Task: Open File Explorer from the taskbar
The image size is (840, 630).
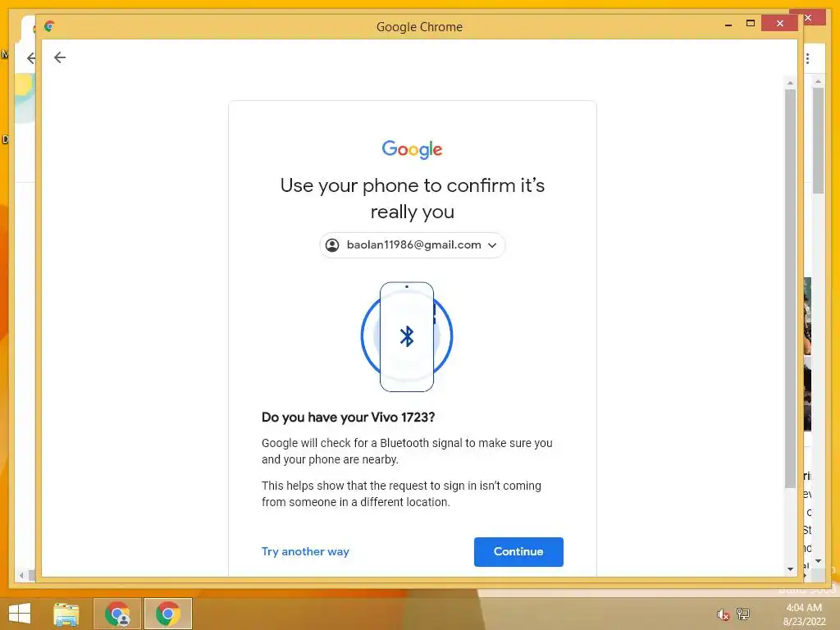Action: [66, 614]
